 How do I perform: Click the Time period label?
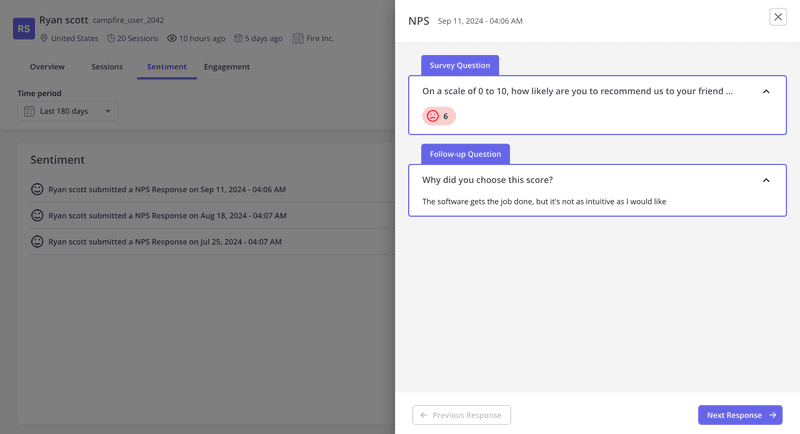point(39,93)
